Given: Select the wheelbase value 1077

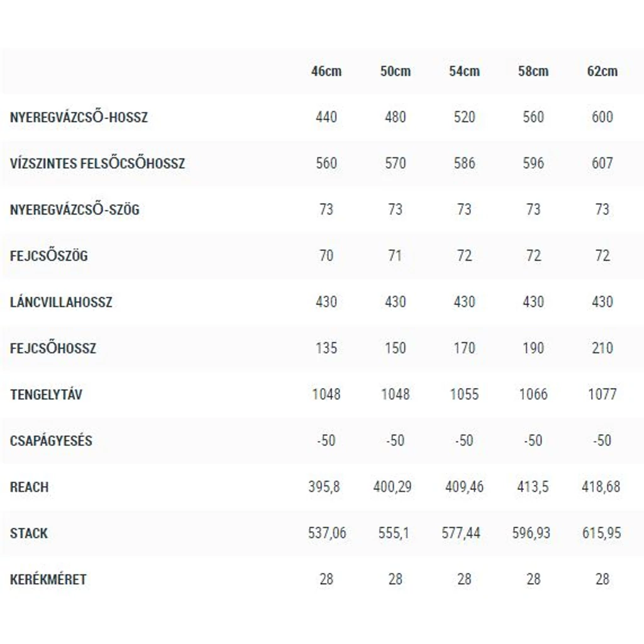Looking at the screenshot, I should pyautogui.click(x=602, y=394).
